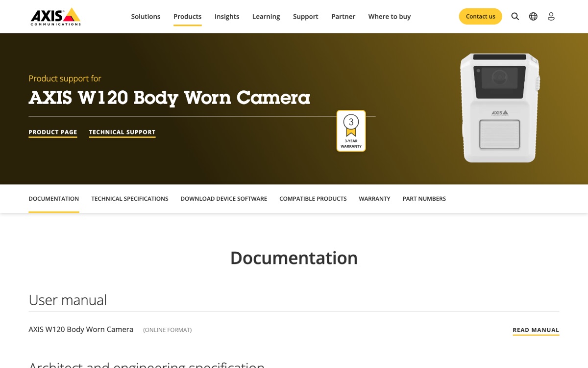Screen dimensions: 588x368
Task: Switch to COMPATIBLE PRODUCTS tab
Action: (x=313, y=199)
